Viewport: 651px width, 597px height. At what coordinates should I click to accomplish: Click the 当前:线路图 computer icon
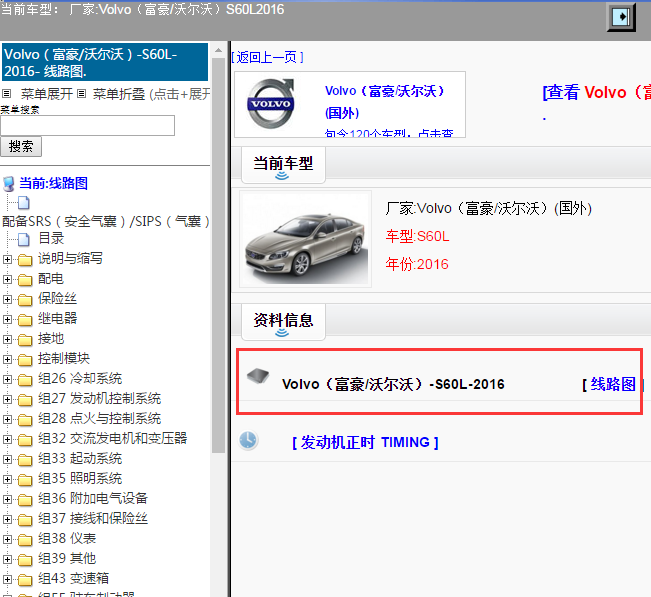(x=8, y=184)
